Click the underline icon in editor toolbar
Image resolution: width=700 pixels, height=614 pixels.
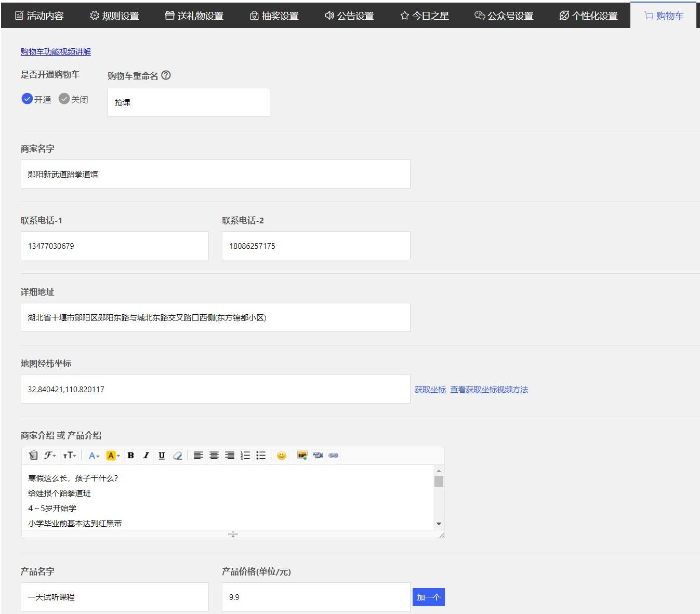coord(162,456)
